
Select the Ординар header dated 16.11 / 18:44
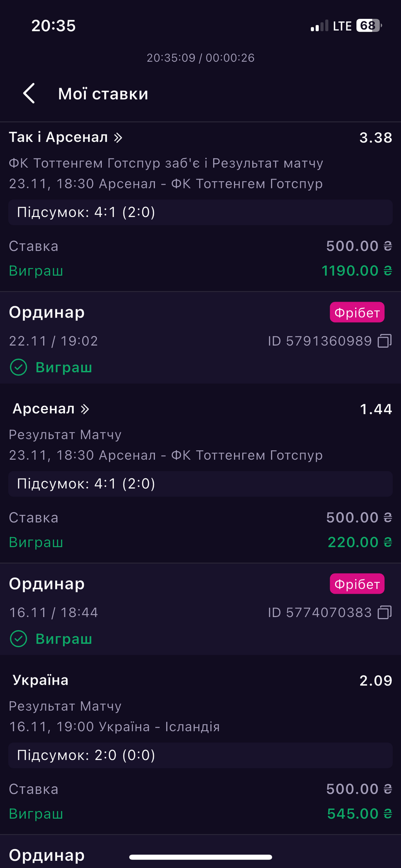pyautogui.click(x=47, y=584)
